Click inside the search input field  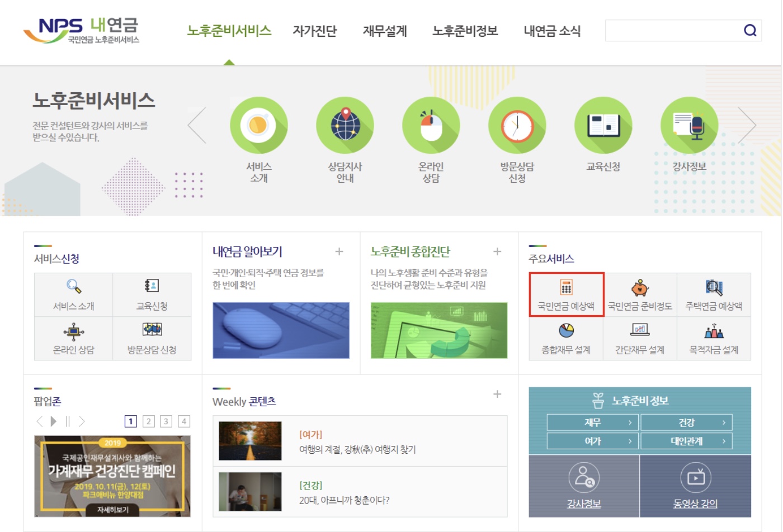tap(671, 31)
